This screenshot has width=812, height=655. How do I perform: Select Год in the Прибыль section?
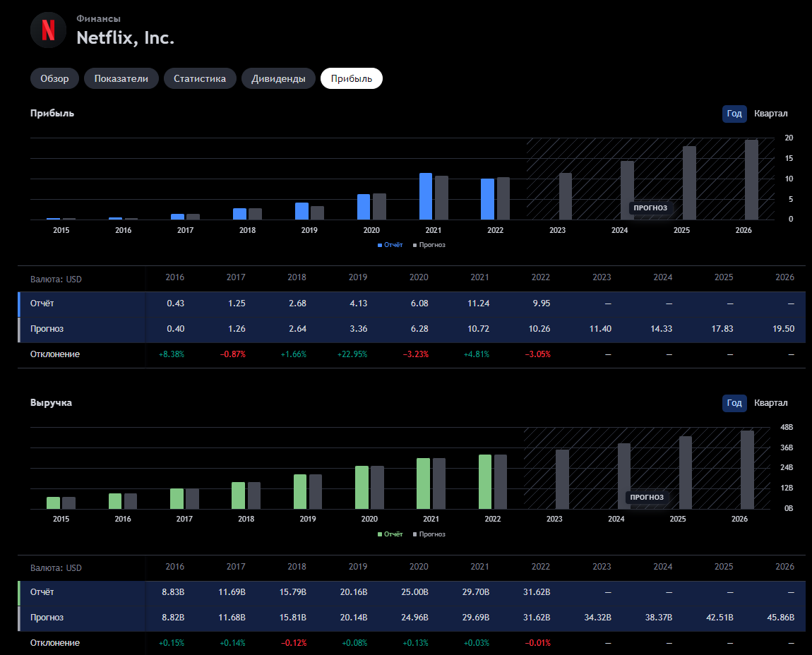pyautogui.click(x=734, y=114)
